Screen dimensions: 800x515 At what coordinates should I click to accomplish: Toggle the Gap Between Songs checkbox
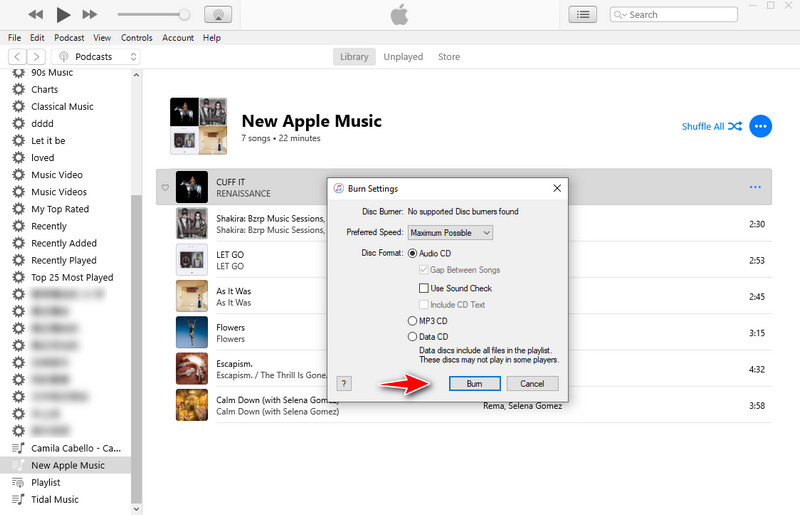coord(423,269)
